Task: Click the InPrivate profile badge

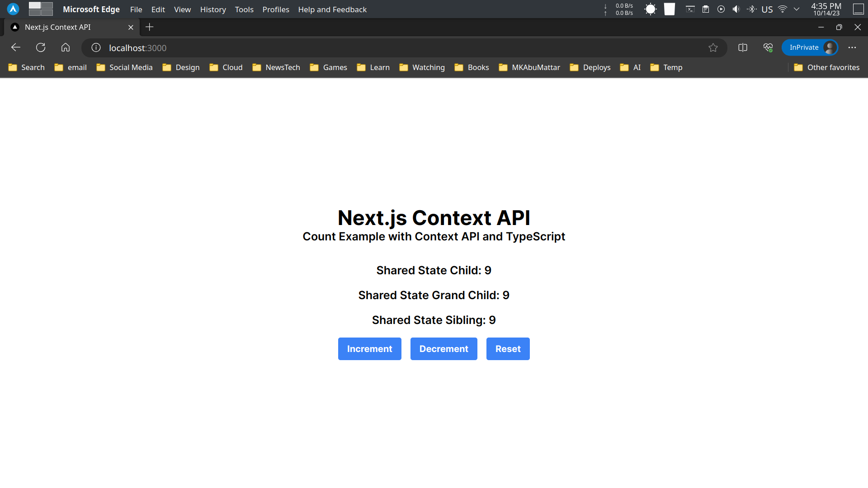Action: pyautogui.click(x=810, y=47)
